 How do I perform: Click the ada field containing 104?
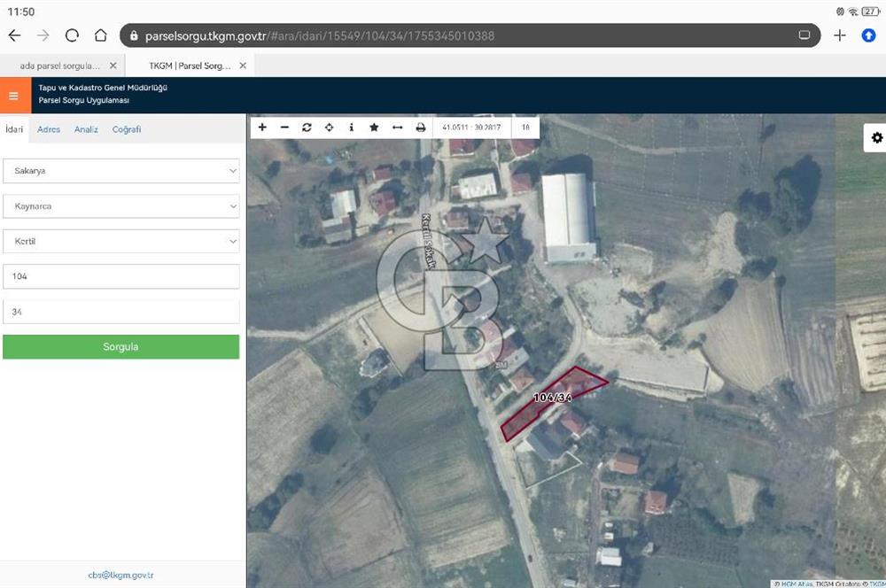[x=120, y=276]
